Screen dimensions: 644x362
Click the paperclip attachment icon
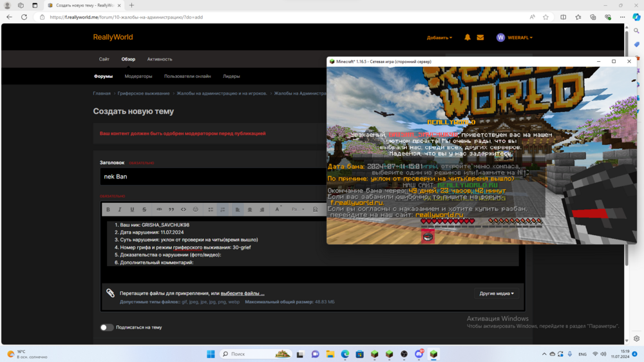110,292
